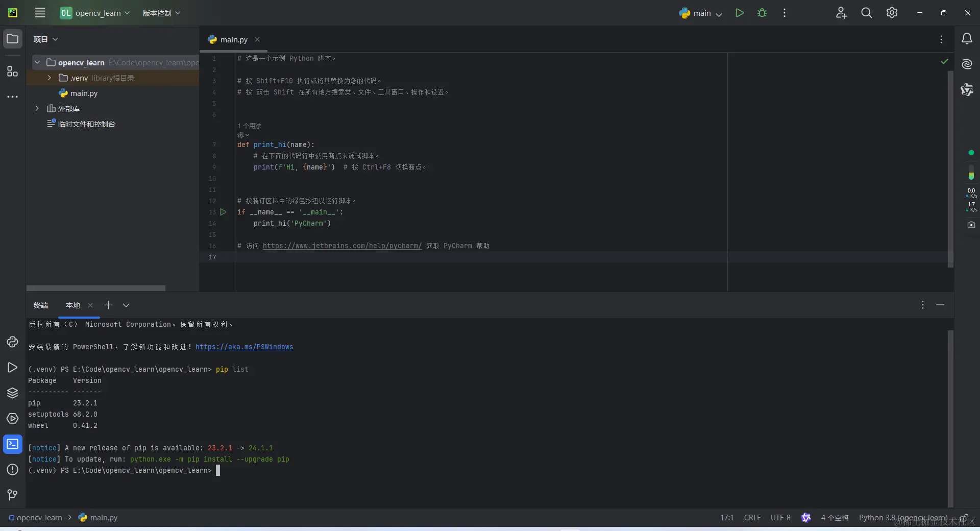Open the Project tool window folder icon
The image size is (980, 531).
pyautogui.click(x=13, y=39)
